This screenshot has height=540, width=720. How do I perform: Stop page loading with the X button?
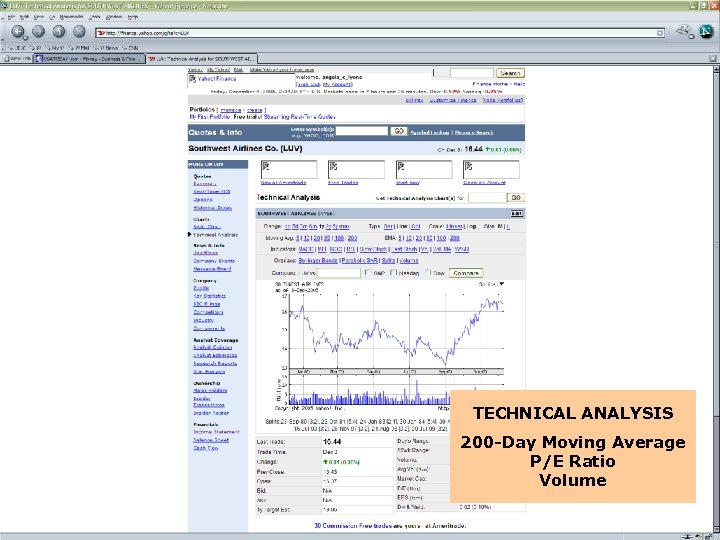[79, 31]
